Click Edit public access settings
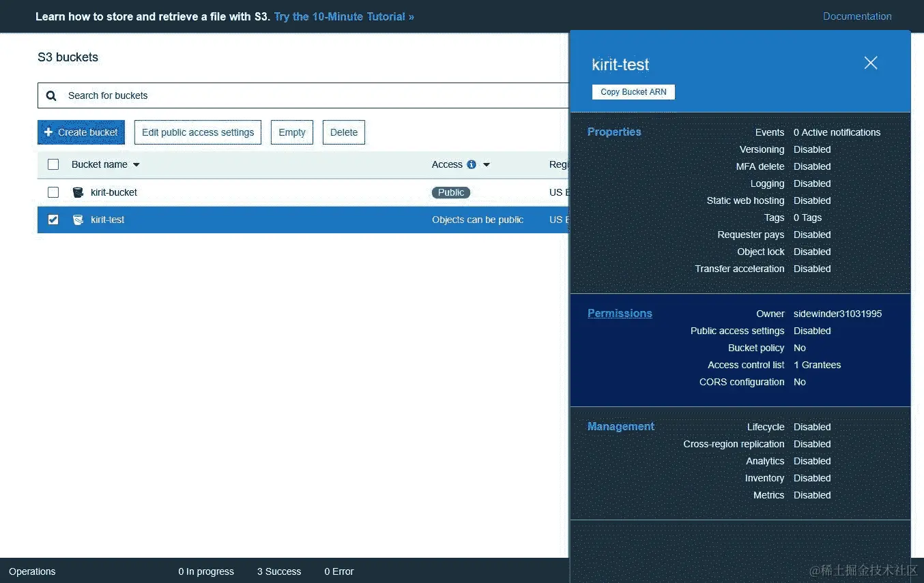This screenshot has width=924, height=583. (x=198, y=132)
